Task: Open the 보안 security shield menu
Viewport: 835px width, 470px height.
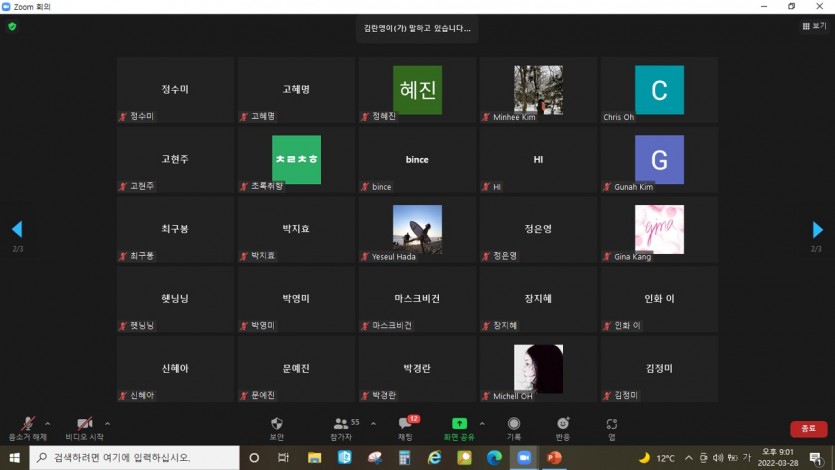Action: [x=276, y=428]
